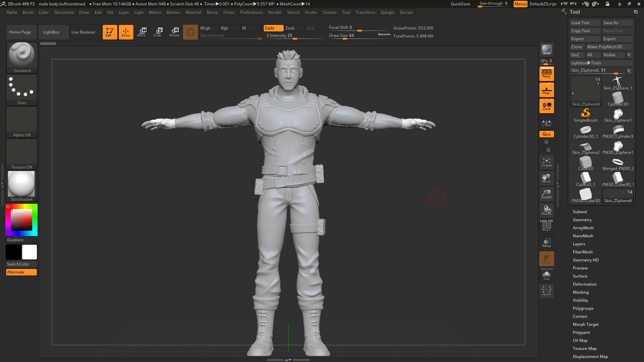This screenshot has width=644, height=362.
Task: Click the viewport Rotate navigation icon
Action: pyautogui.click(x=546, y=210)
